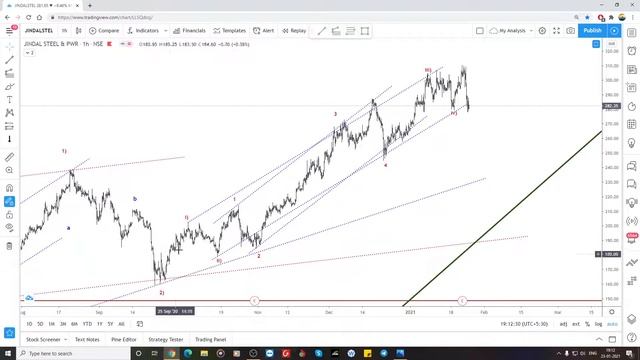Choose the chart layout selector square
Image resolution: width=640 pixels, height=360 pixels.
click(480, 31)
